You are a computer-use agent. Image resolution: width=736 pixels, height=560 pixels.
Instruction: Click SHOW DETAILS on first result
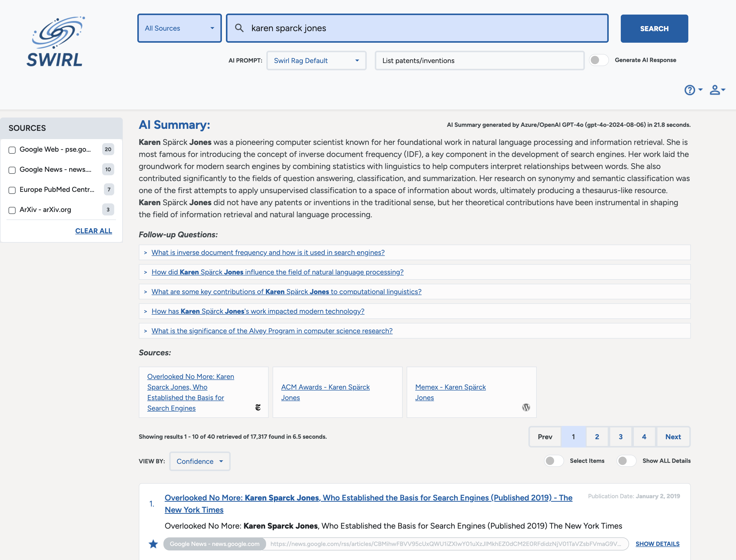657,544
